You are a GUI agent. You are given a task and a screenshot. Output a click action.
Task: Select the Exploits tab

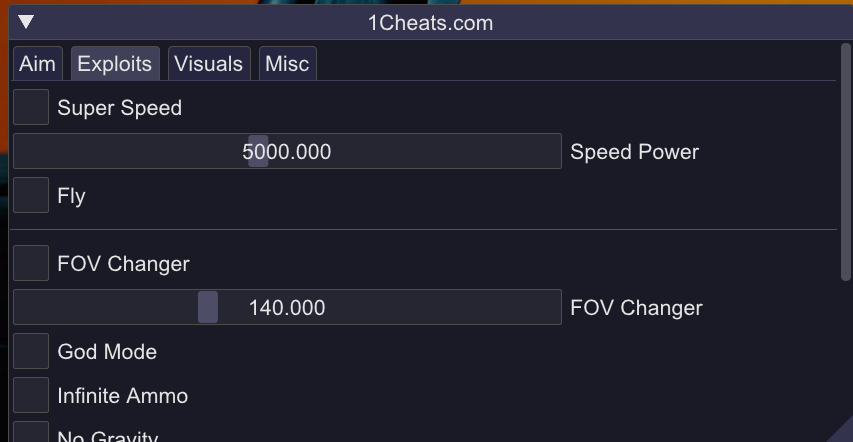114,64
